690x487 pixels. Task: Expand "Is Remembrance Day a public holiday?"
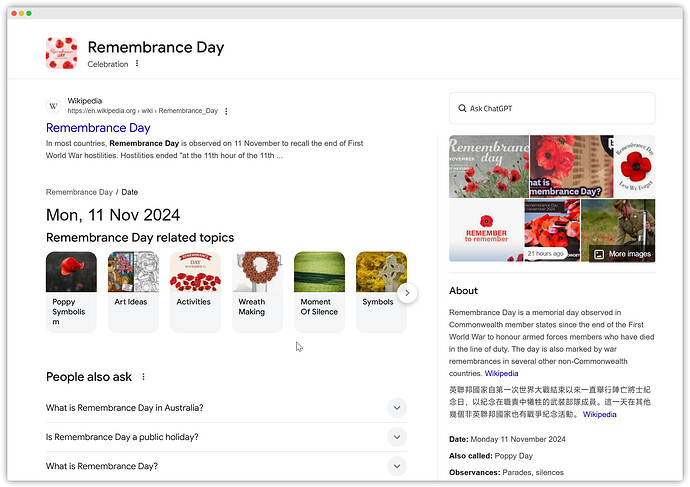pyautogui.click(x=226, y=437)
